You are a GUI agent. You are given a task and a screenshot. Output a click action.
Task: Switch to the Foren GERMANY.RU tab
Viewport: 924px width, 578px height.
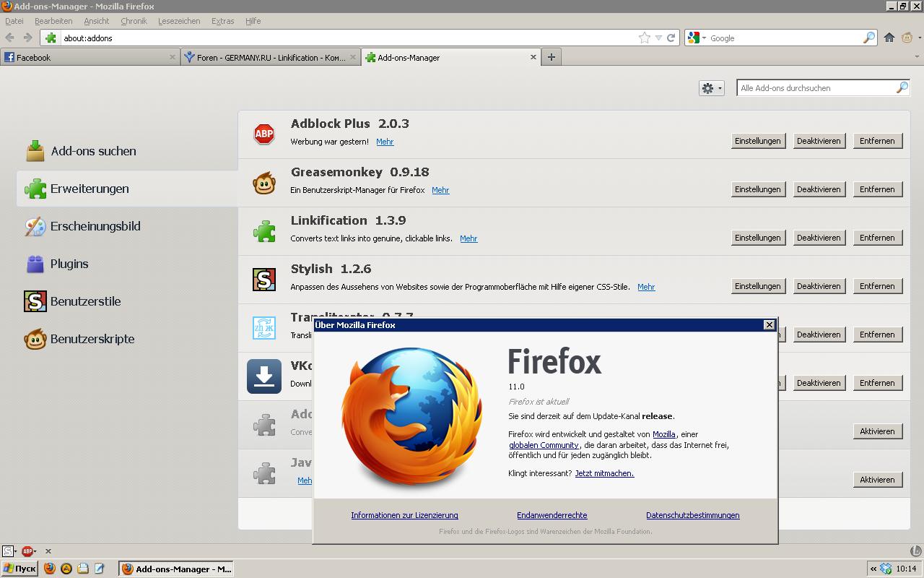pyautogui.click(x=270, y=57)
